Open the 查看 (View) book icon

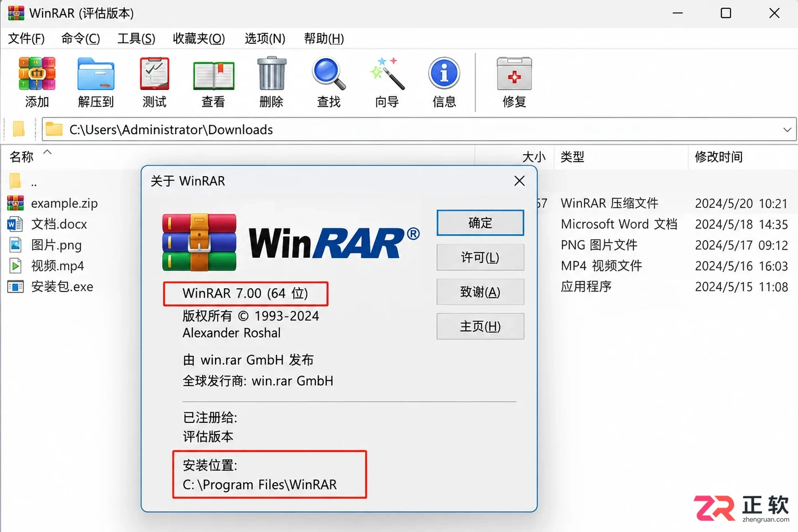(x=213, y=75)
